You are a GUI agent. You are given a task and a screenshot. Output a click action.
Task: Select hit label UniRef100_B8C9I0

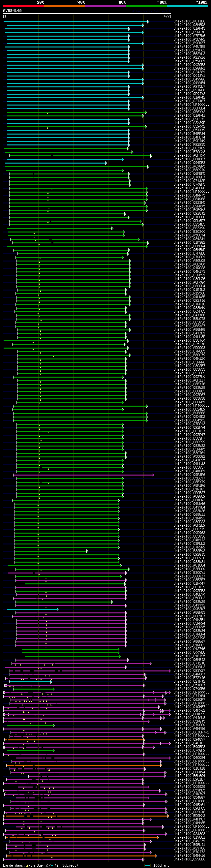pyautogui.click(x=189, y=170)
